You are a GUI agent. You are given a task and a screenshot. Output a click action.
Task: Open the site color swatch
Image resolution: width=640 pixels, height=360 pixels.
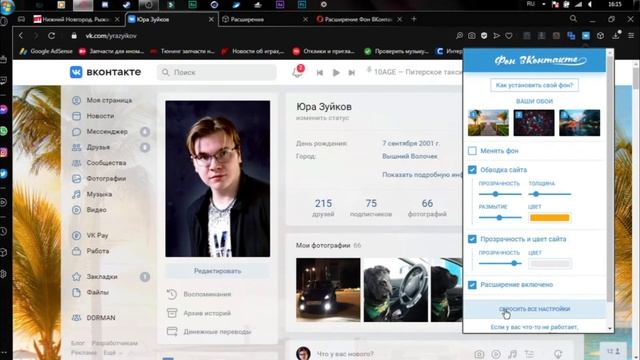550,264
